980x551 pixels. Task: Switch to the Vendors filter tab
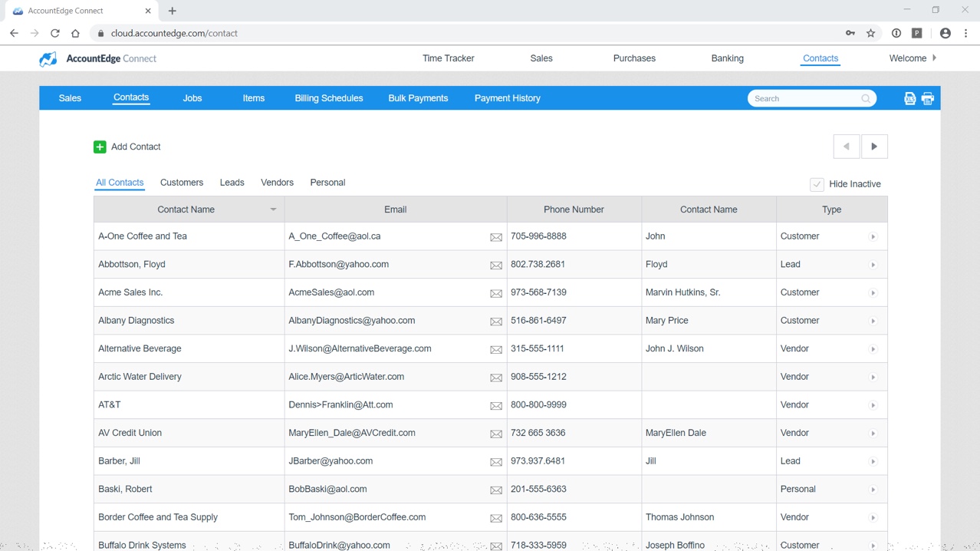pyautogui.click(x=277, y=183)
